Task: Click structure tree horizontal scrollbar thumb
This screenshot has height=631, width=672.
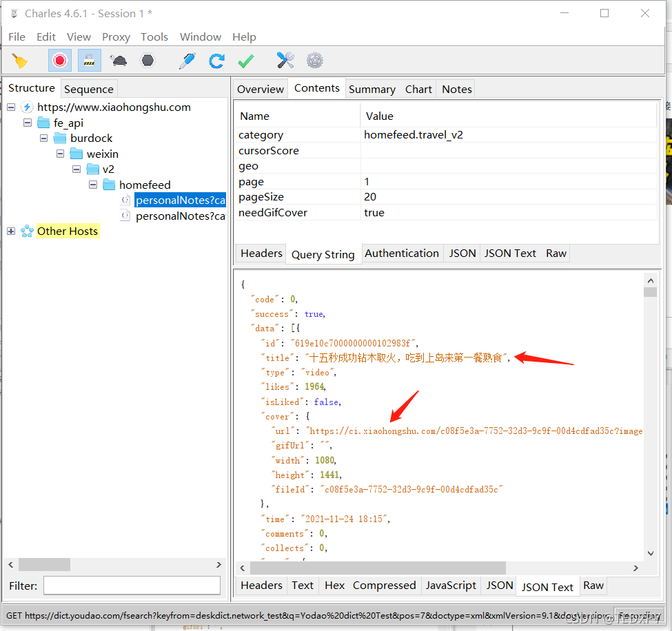Action: tap(44, 565)
